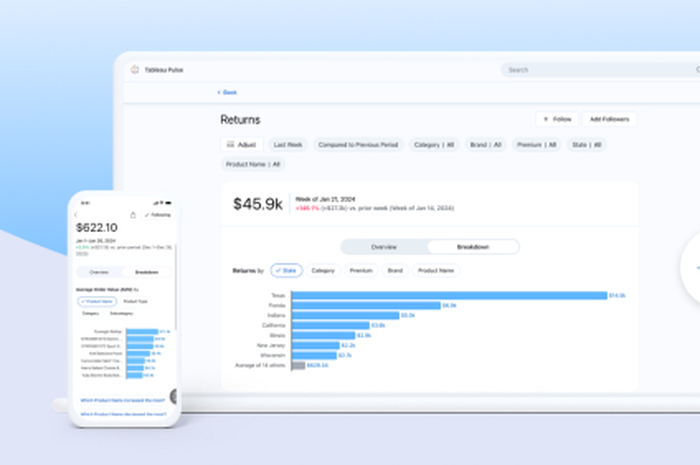The width and height of the screenshot is (700, 465).
Task: Click the gray Average of 14 others bar
Action: click(299, 365)
